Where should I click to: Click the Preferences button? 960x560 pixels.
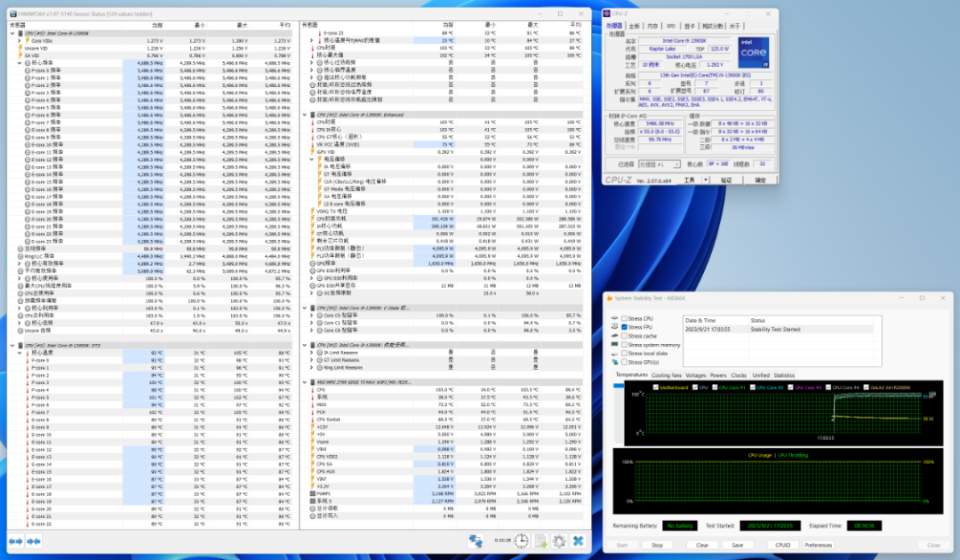tap(819, 545)
